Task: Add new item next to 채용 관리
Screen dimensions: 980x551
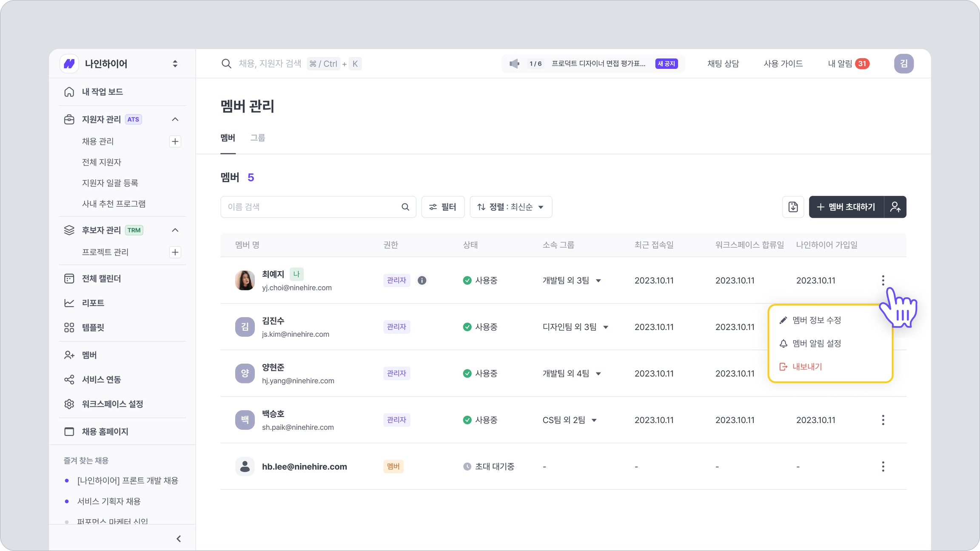Action: pos(175,142)
